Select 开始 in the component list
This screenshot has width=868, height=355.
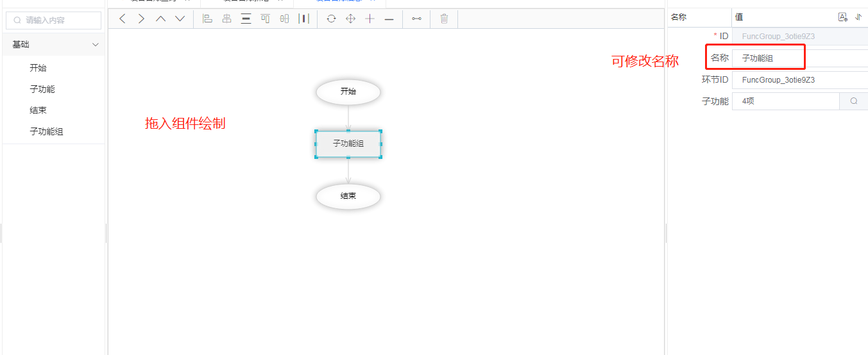coord(38,68)
